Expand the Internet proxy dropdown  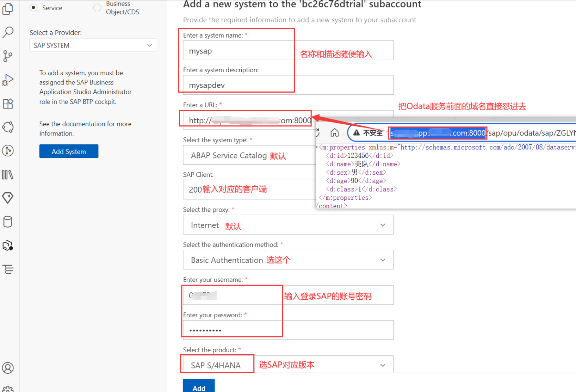(288, 225)
